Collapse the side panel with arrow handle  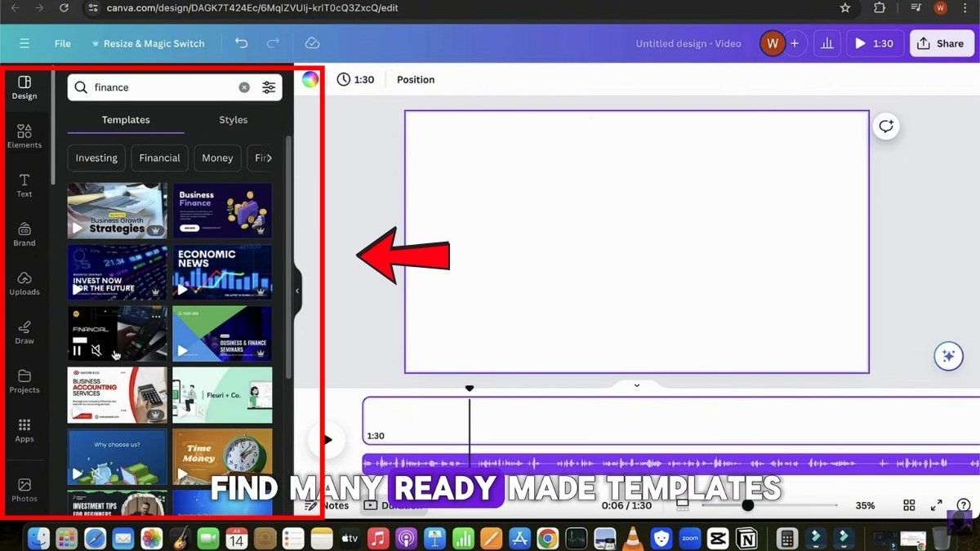(x=297, y=291)
